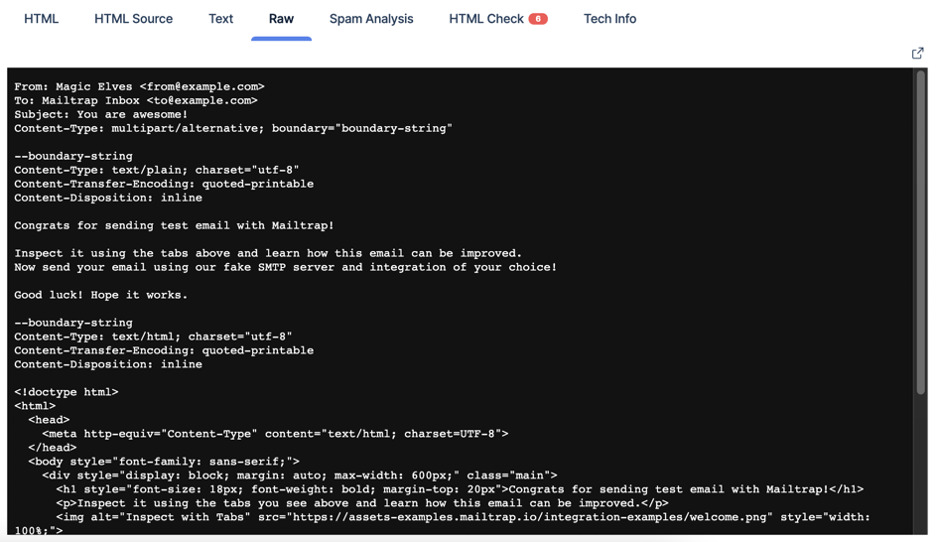Click the From: Magic Elves header line
This screenshot has height=542, width=936.
click(139, 87)
